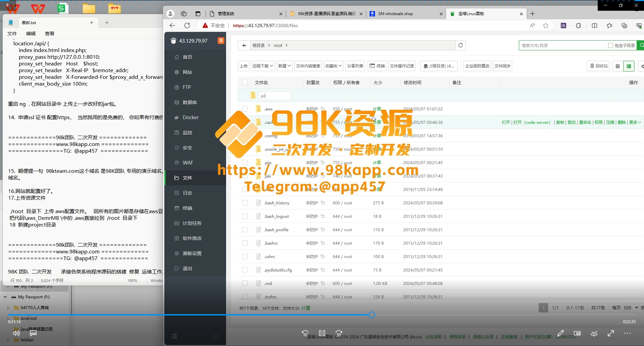This screenshot has width=644, height=346.
Task: Click the video progress slider handle
Action: tap(372, 315)
